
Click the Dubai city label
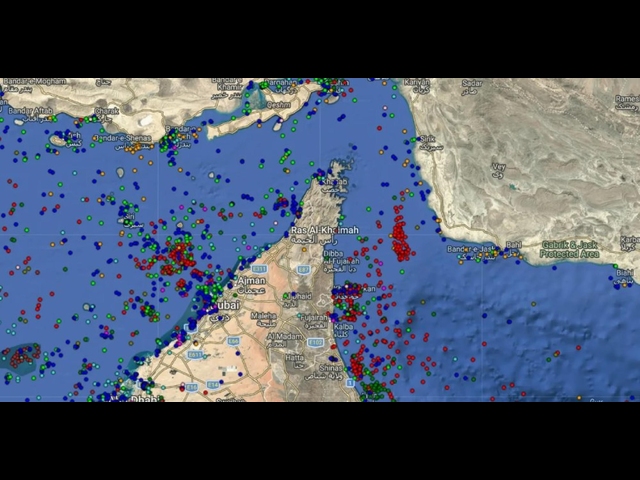[x=224, y=305]
